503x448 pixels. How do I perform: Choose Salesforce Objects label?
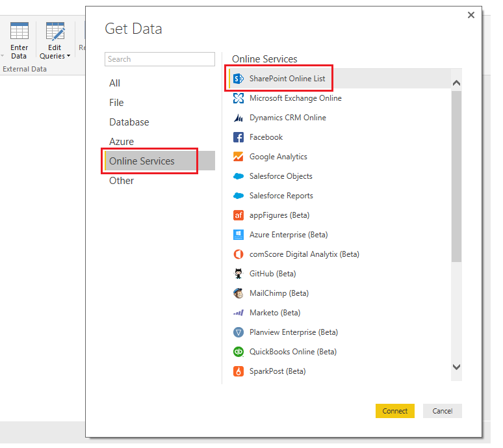(x=281, y=176)
